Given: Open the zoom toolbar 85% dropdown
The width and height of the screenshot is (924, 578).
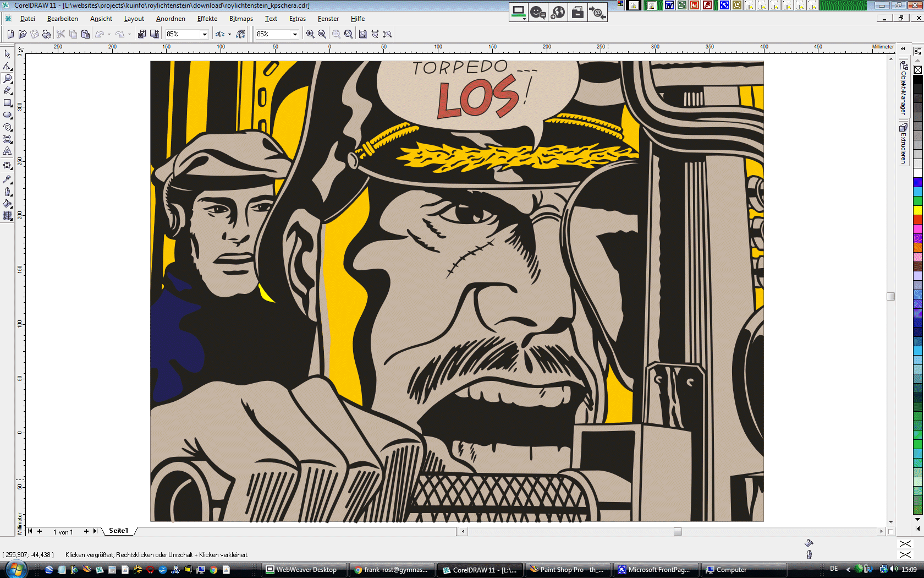Looking at the screenshot, I should 295,34.
